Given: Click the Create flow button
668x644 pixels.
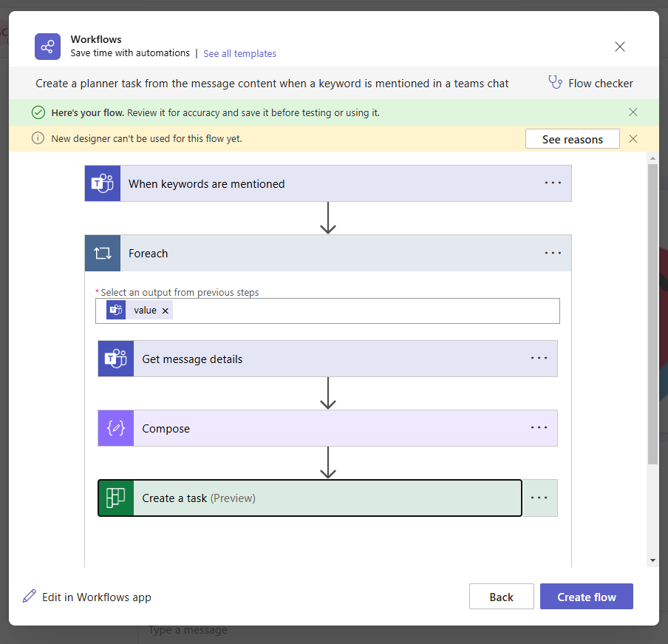Looking at the screenshot, I should pyautogui.click(x=587, y=597).
